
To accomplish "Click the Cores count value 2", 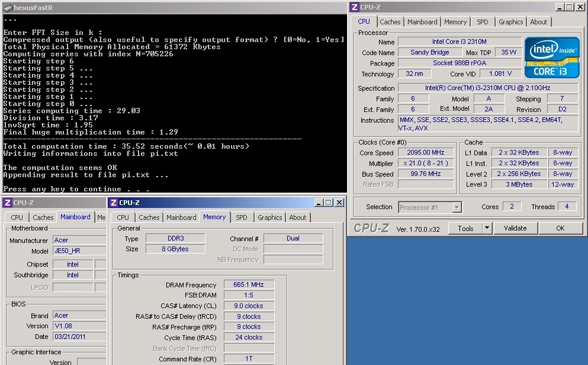I will tap(512, 206).
